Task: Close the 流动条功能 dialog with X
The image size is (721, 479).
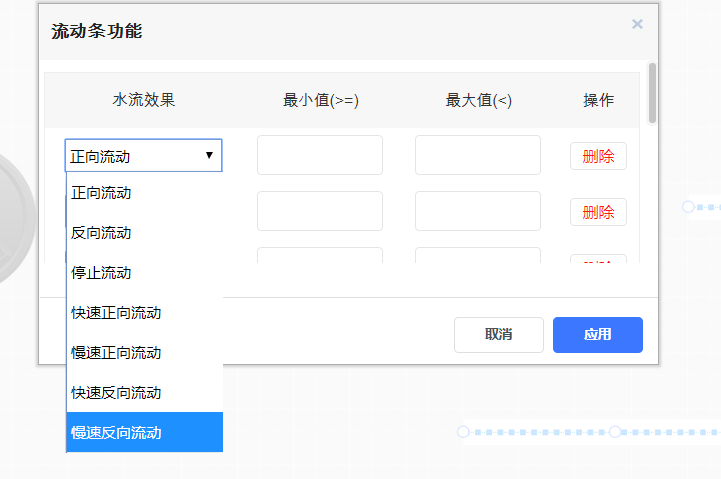Action: [x=637, y=24]
